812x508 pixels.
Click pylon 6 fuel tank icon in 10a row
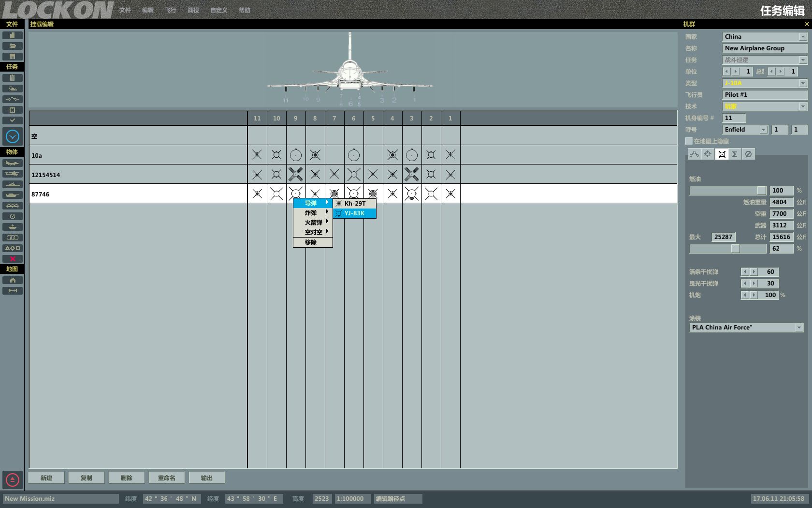coord(354,155)
